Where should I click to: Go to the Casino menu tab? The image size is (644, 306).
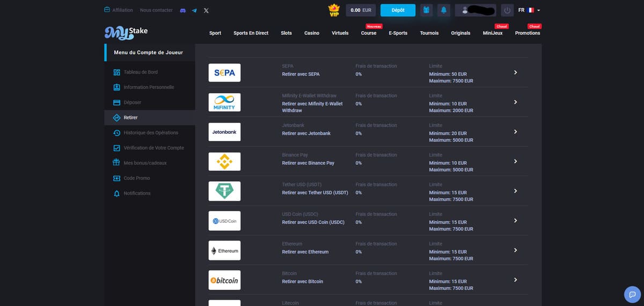pyautogui.click(x=312, y=33)
